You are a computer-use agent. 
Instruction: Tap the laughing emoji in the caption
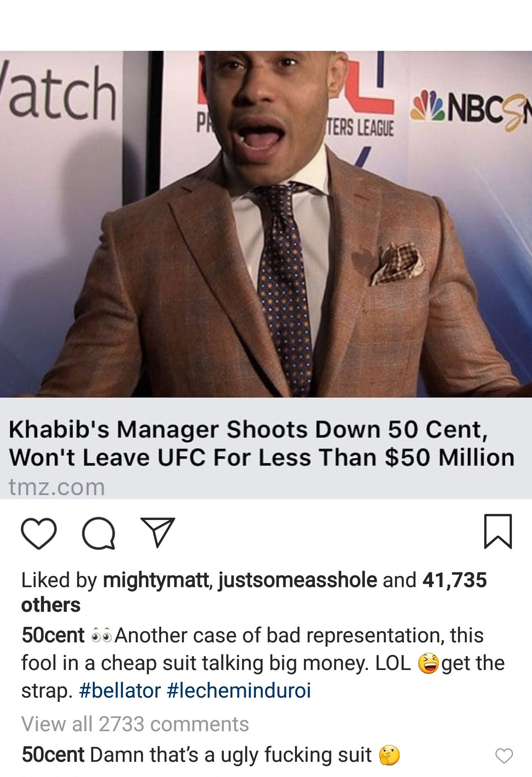point(428,663)
